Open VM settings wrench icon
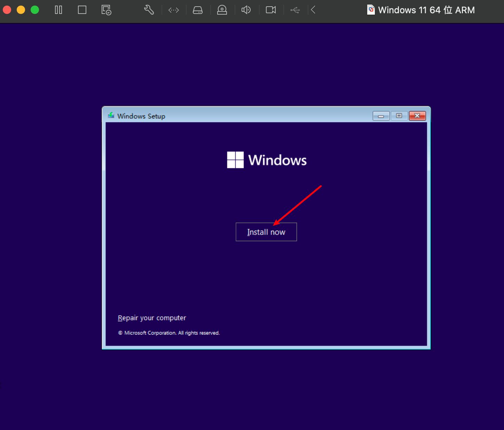504x430 pixels. coord(149,10)
